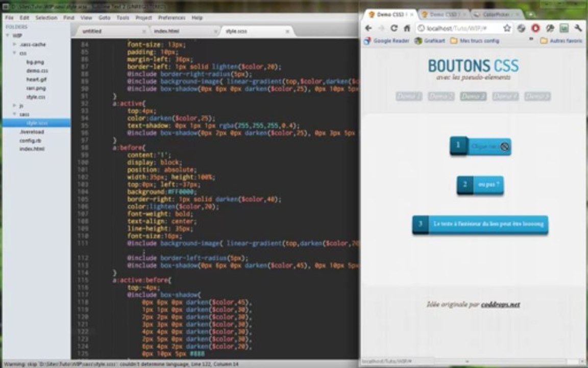Open the Find menu
This screenshot has height=368, width=588.
click(x=68, y=18)
